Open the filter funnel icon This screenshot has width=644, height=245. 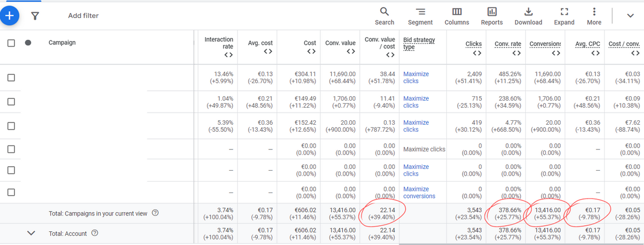(x=35, y=16)
